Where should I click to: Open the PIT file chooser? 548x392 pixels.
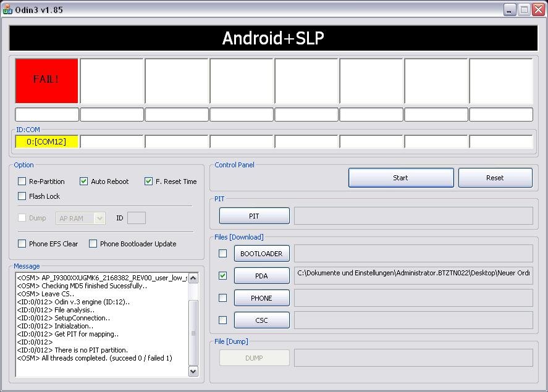coord(255,216)
